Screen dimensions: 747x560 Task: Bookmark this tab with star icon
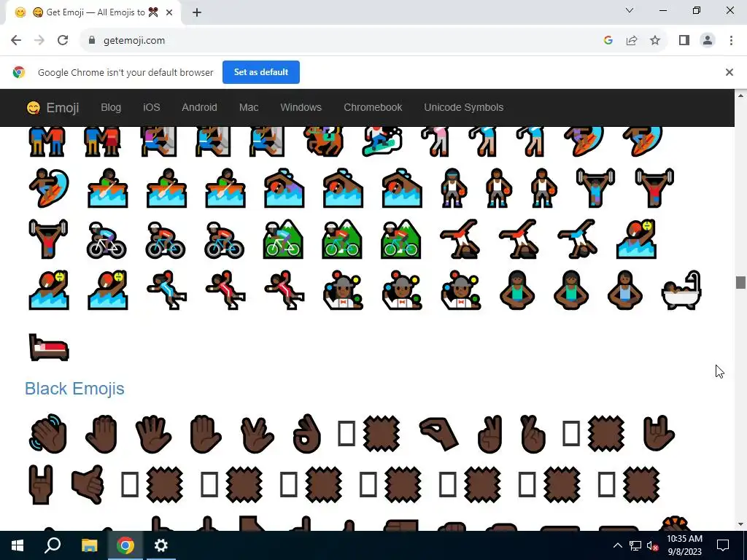[x=655, y=41]
